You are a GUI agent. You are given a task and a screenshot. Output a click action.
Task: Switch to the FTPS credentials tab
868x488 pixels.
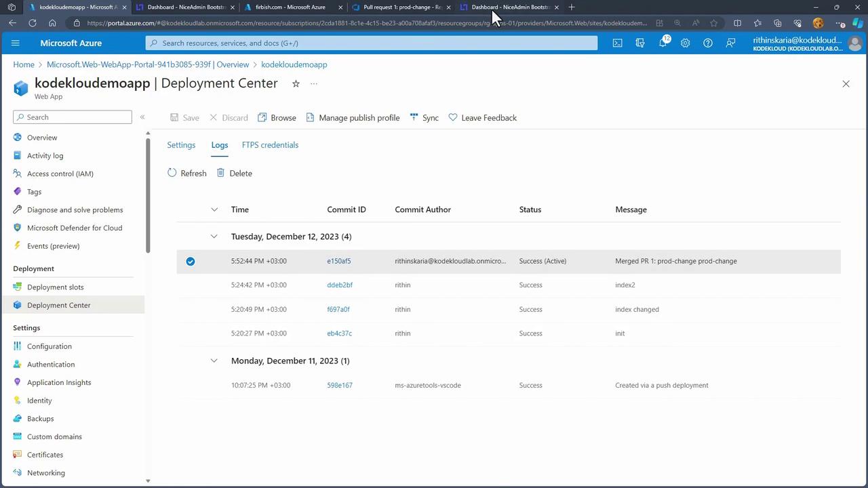270,145
